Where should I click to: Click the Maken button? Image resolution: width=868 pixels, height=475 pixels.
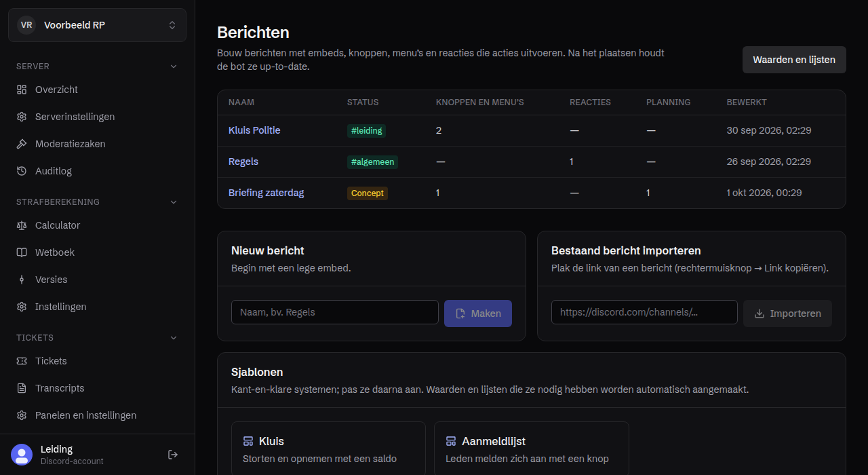coord(478,313)
